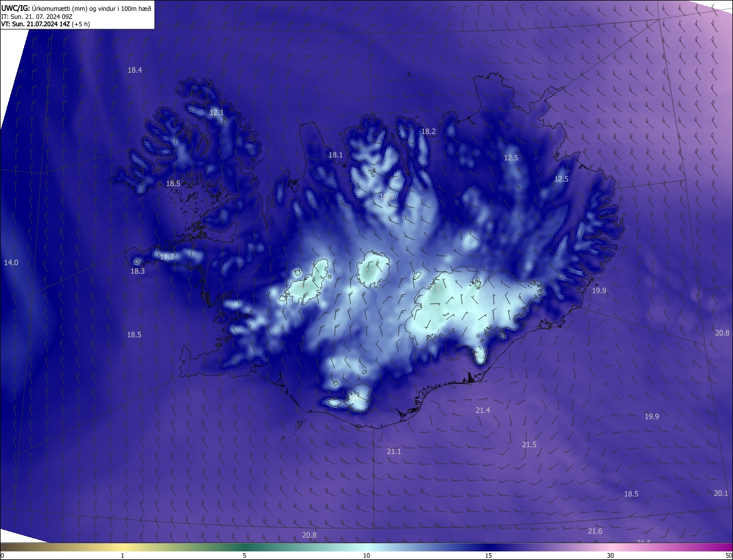Click the 18.3 value label
This screenshot has height=560, width=733.
click(x=137, y=271)
